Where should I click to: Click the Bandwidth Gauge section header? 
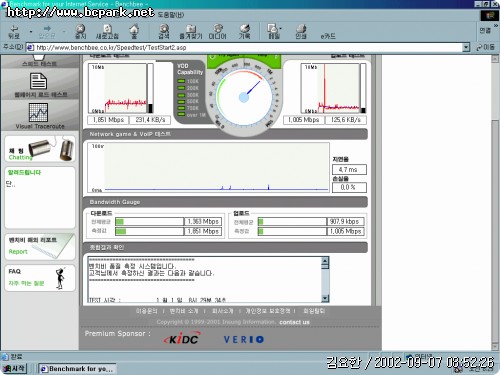coord(225,202)
